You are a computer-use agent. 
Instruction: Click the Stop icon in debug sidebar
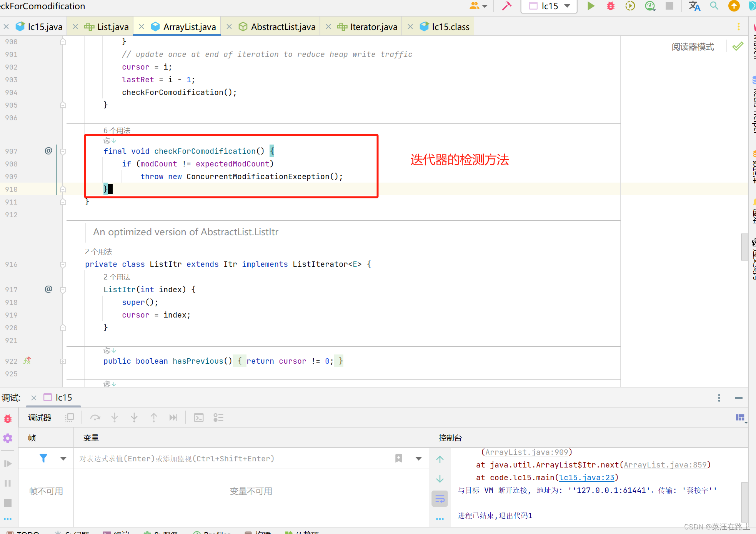coord(8,503)
